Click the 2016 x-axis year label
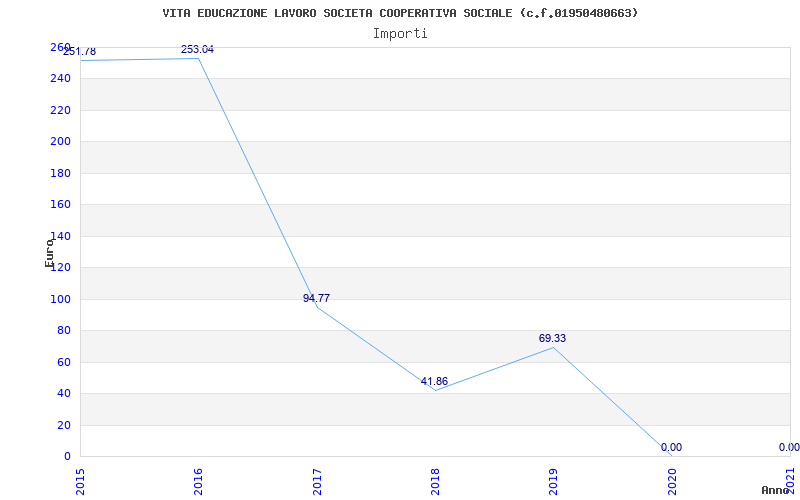The width and height of the screenshot is (800, 500). click(x=198, y=482)
